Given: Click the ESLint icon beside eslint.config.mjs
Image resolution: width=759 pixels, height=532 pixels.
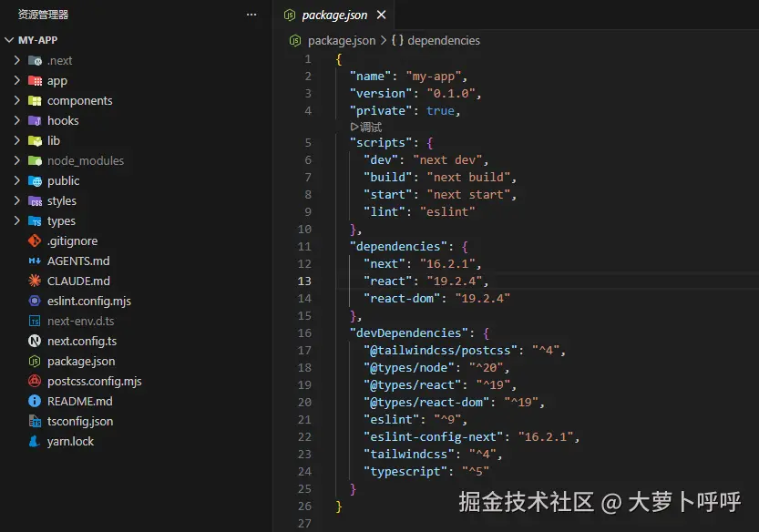Looking at the screenshot, I should point(35,301).
